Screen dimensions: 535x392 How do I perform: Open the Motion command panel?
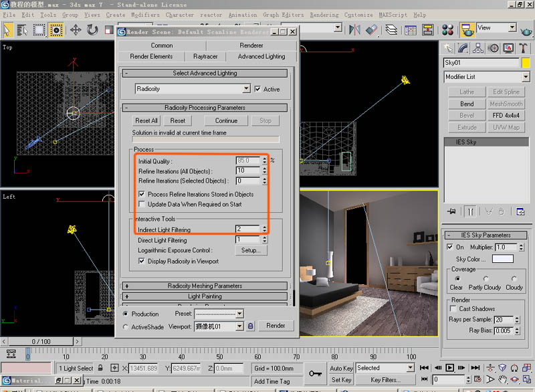[x=493, y=48]
